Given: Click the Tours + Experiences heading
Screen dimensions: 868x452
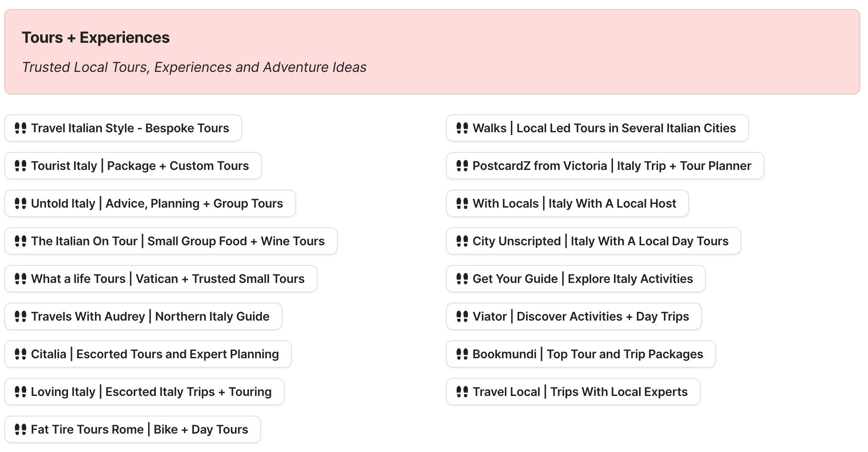Looking at the screenshot, I should 96,38.
